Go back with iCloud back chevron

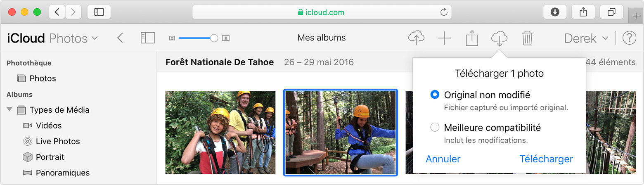120,38
